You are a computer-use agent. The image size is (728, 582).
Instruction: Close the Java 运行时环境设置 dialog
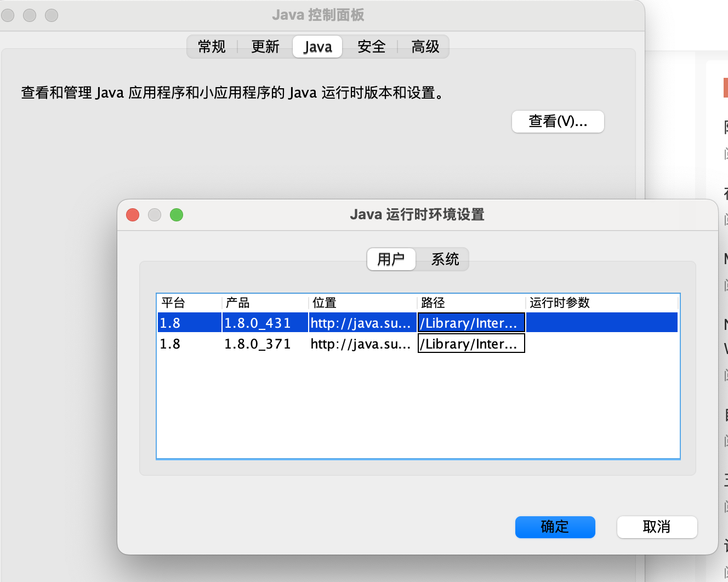pyautogui.click(x=133, y=215)
